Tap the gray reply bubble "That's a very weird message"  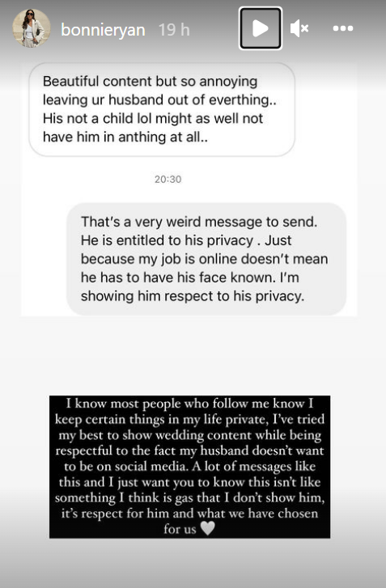click(206, 259)
